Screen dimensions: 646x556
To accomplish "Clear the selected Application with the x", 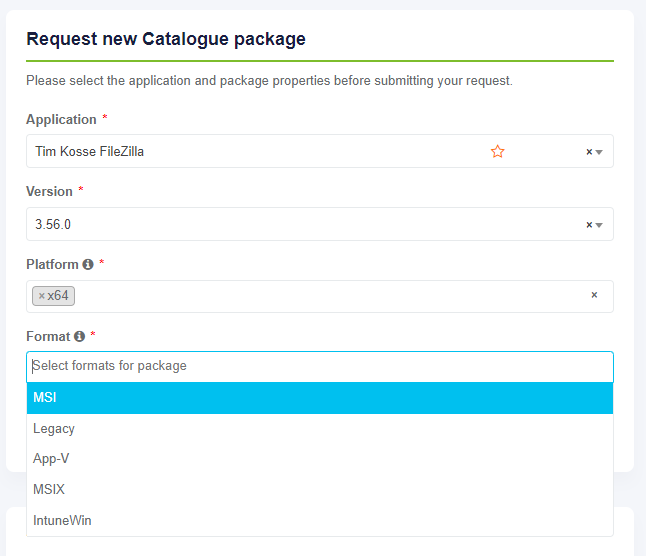I will [x=589, y=152].
